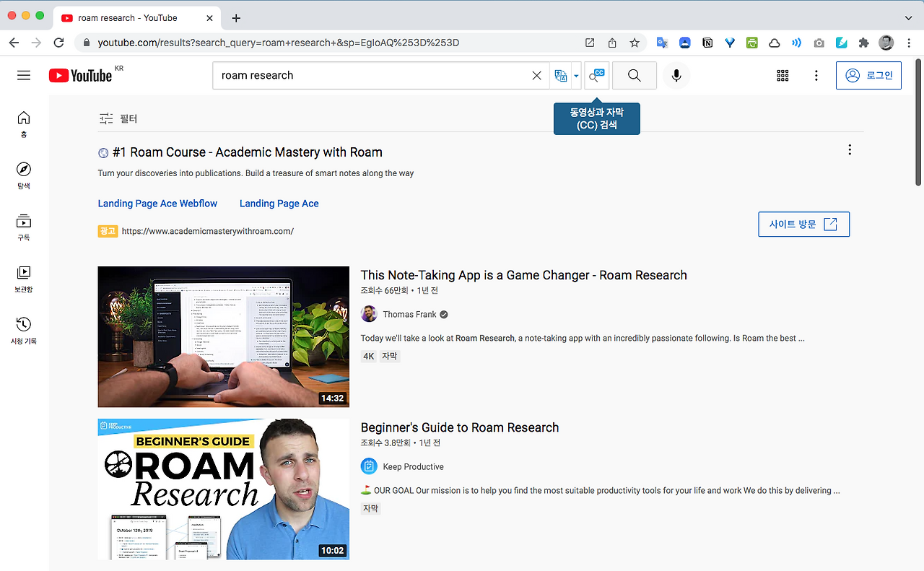This screenshot has height=571, width=924.
Task: Open 'This Note-Taking App is a Game Changer' title
Action: pos(524,275)
